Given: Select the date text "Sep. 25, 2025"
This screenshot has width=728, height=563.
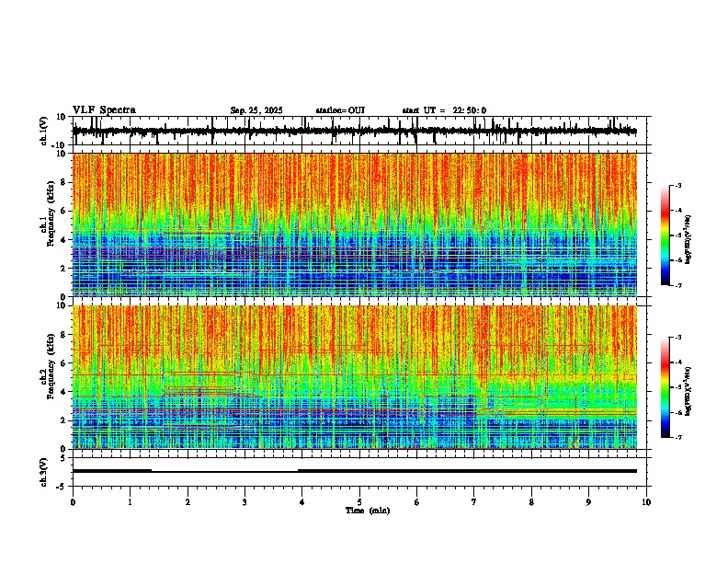Looking at the screenshot, I should point(256,110).
